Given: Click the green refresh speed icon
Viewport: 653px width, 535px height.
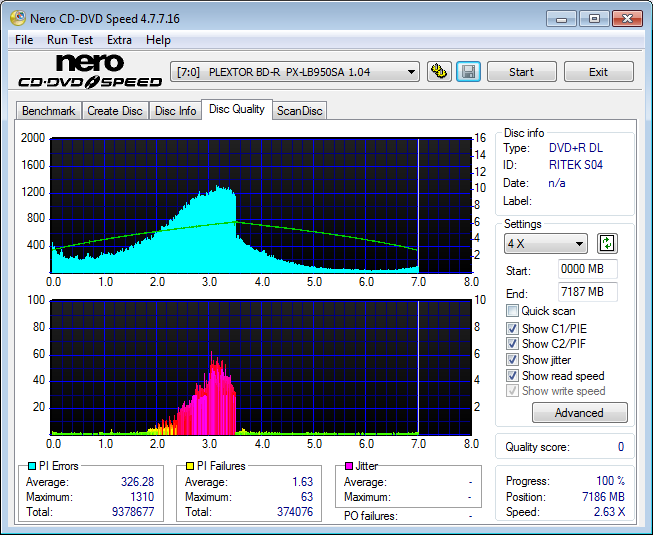Looking at the screenshot, I should 607,244.
